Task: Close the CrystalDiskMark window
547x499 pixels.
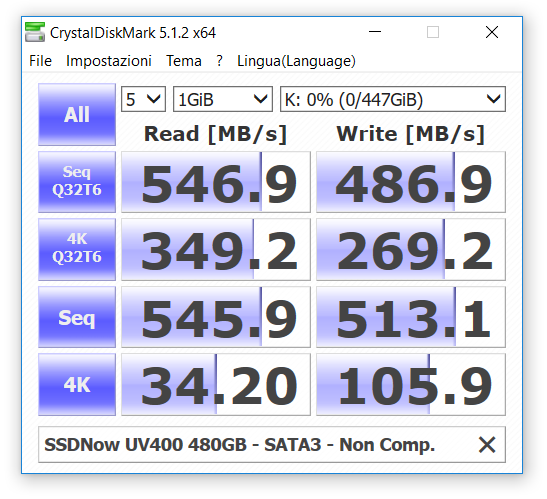Action: 492,32
